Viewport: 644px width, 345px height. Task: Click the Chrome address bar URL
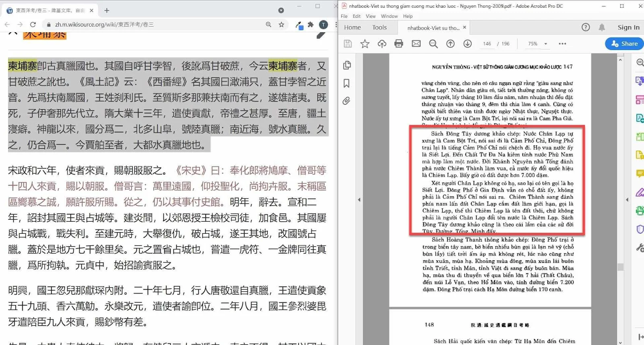click(x=104, y=25)
